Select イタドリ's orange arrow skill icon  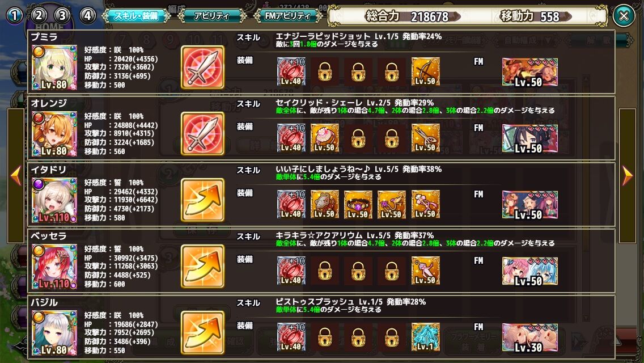click(202, 200)
